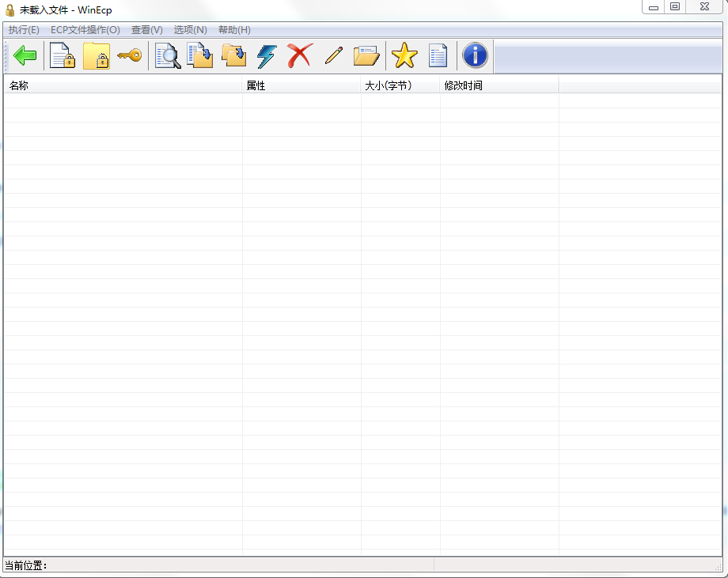728x578 pixels.
Task: Click the magnifying glass document icon
Action: point(167,56)
